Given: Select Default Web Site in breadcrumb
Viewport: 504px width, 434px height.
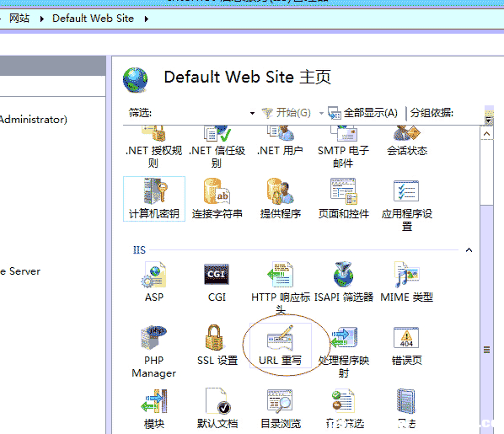Looking at the screenshot, I should coord(93,19).
